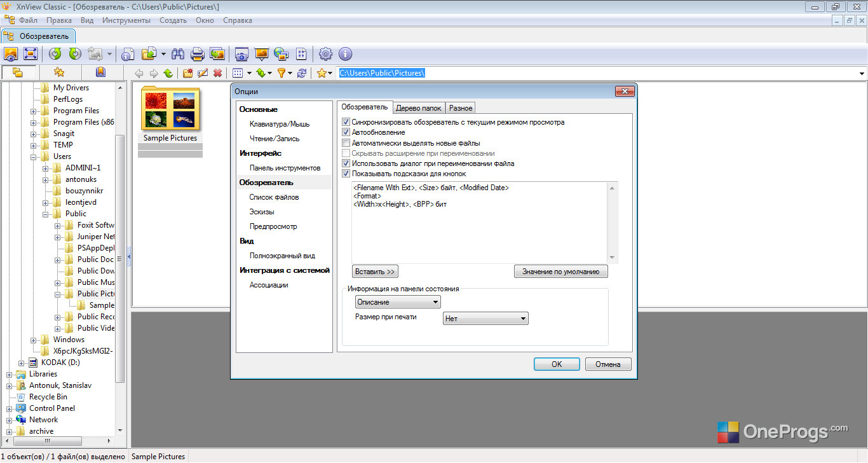The image size is (868, 463).
Task: Uncheck the Автообновление checkbox
Action: pos(346,132)
